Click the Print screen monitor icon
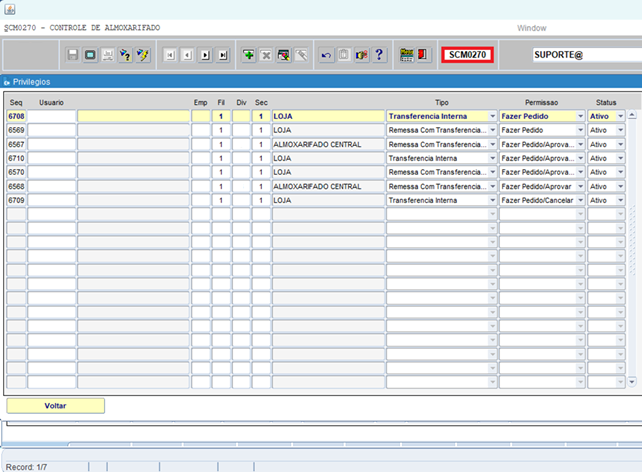Viewport: 642px width, 472px height. click(x=90, y=55)
